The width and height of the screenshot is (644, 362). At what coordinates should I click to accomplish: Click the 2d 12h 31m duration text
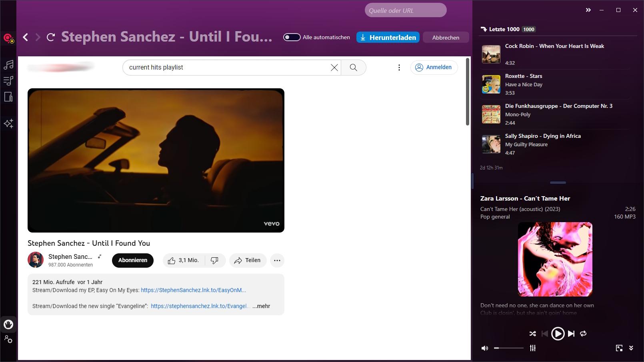coord(491,168)
